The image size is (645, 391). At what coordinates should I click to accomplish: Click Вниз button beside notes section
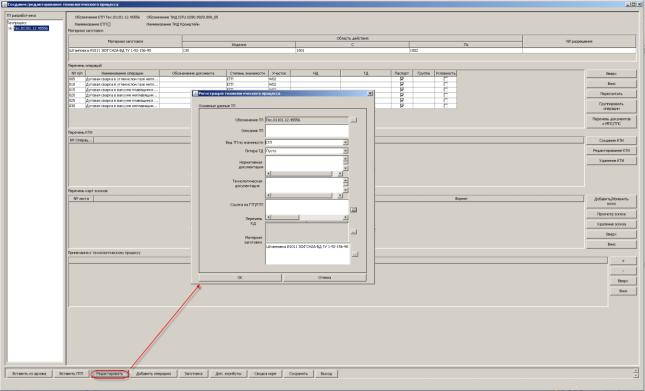(x=623, y=291)
